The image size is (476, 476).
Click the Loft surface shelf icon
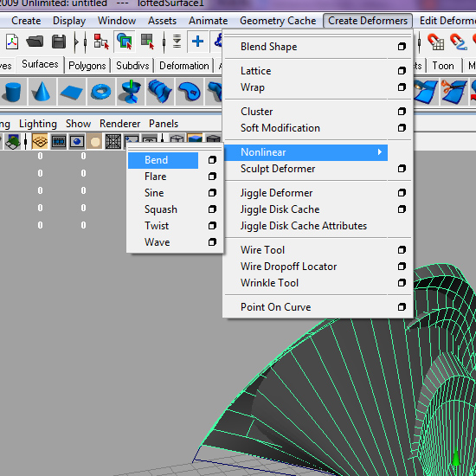click(160, 92)
